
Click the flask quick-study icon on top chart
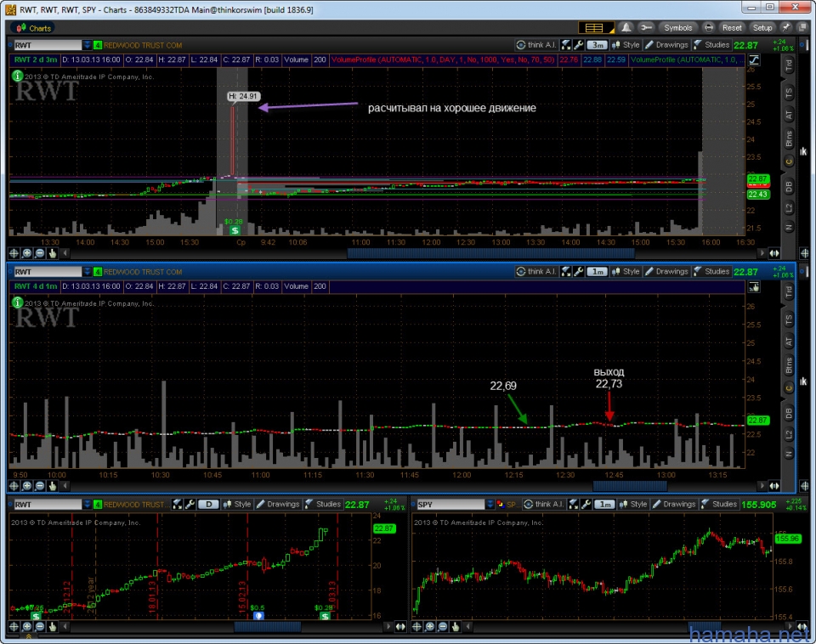coord(566,45)
